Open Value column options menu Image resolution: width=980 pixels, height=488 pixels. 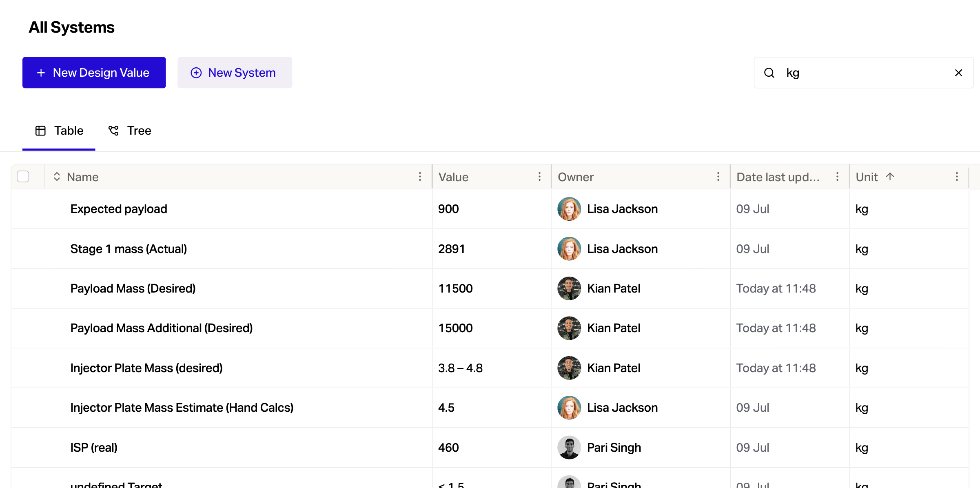539,177
